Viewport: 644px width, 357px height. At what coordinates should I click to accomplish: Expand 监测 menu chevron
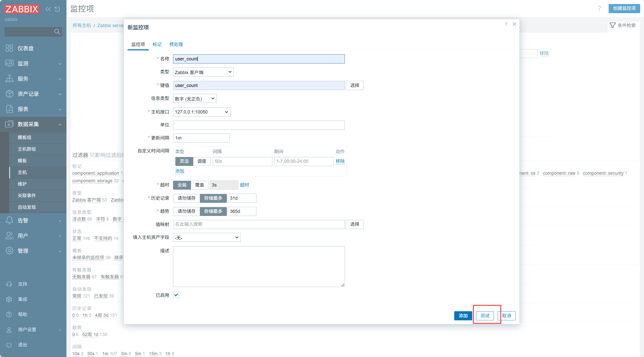click(x=60, y=64)
